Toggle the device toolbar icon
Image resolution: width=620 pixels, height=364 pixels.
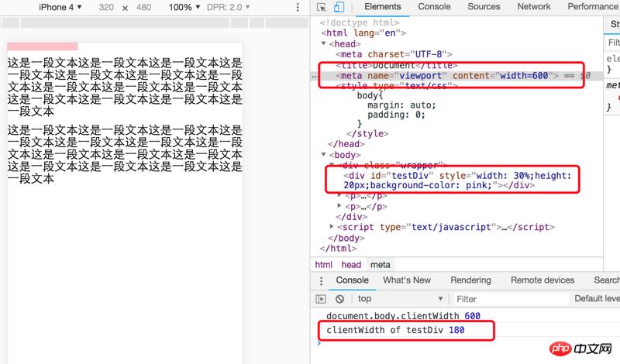tap(338, 7)
